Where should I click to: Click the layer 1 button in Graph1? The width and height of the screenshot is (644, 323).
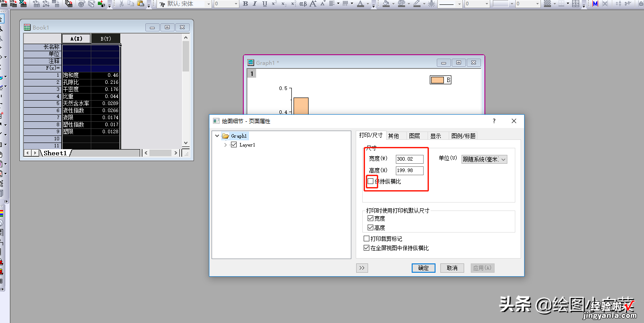point(252,74)
